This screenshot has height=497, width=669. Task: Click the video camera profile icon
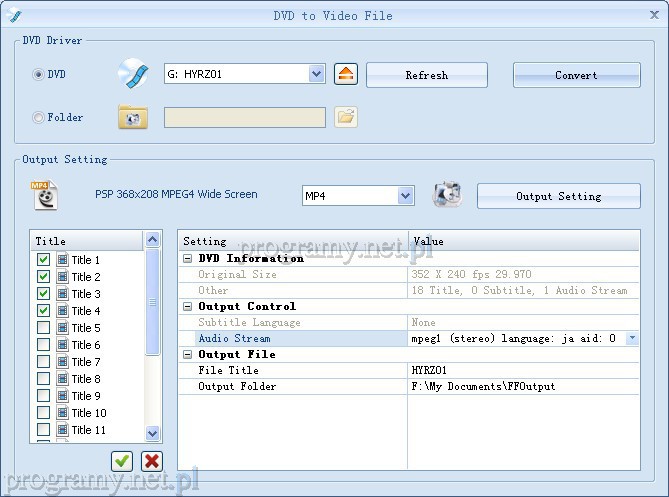(x=447, y=195)
